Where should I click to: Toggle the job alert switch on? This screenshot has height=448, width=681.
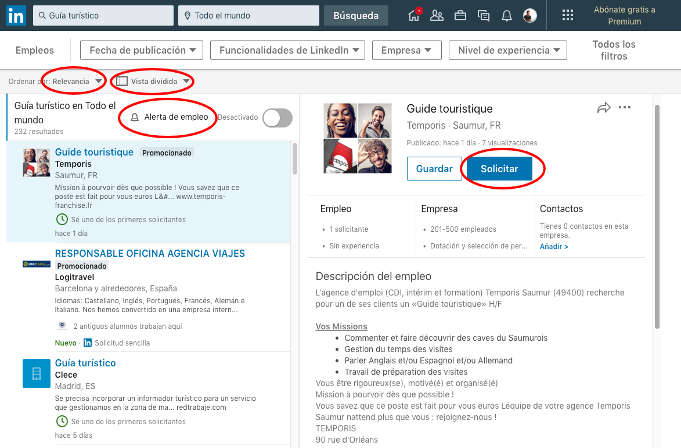276,118
